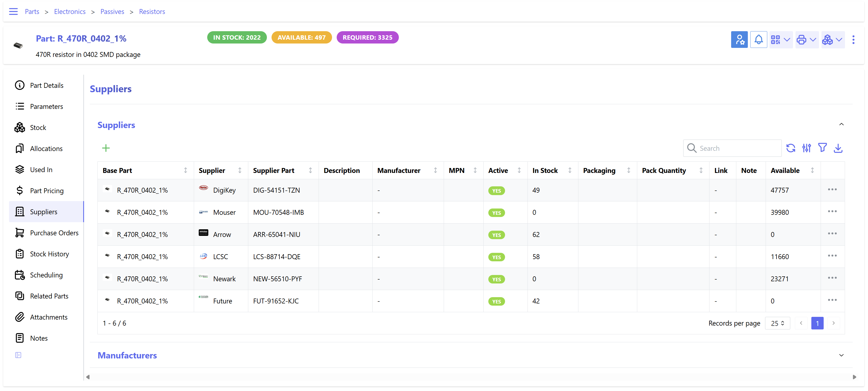Click the blue user star subscribe icon

click(x=739, y=40)
